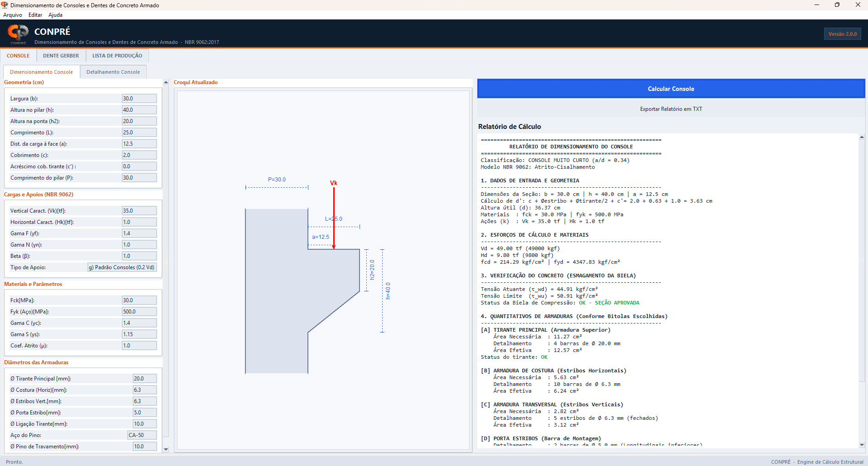868x466 pixels.
Task: Click the Gama F (γf) input field
Action: 139,233
